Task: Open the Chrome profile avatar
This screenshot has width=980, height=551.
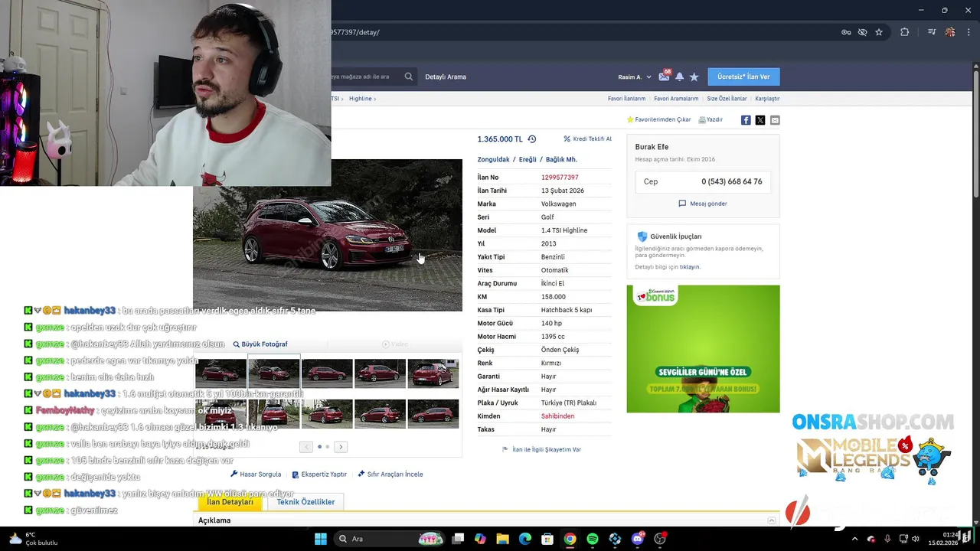Action: coord(950,32)
